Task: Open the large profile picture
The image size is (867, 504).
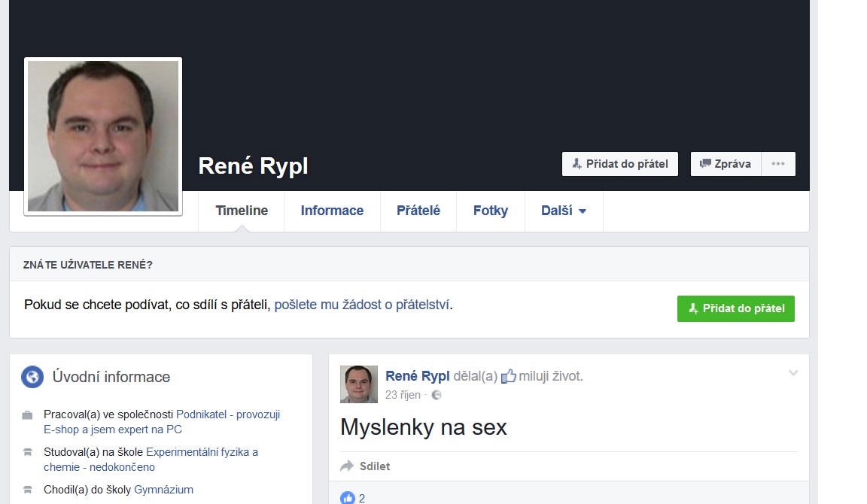Action: tap(103, 136)
